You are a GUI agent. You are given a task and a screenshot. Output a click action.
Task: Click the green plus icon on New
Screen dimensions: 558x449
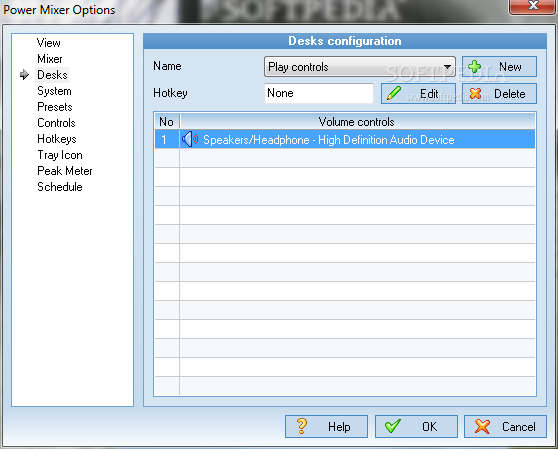(474, 67)
